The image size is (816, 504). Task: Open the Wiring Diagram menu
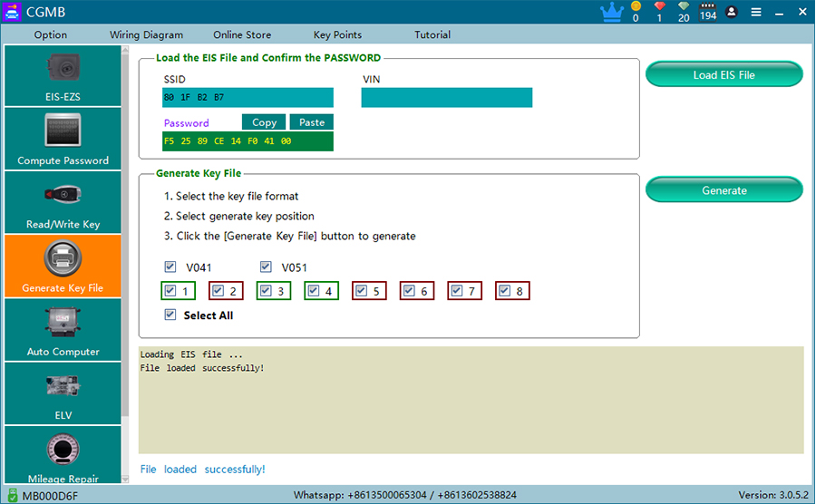pos(146,35)
